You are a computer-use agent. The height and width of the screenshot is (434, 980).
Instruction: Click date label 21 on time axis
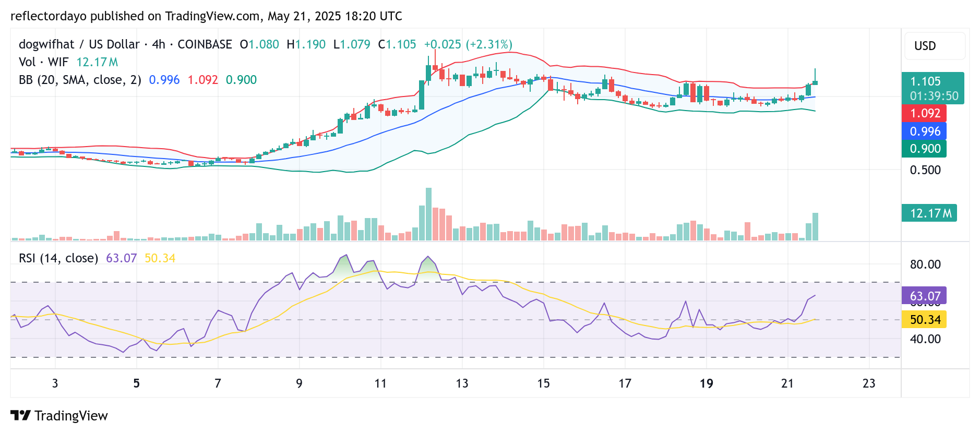787,383
